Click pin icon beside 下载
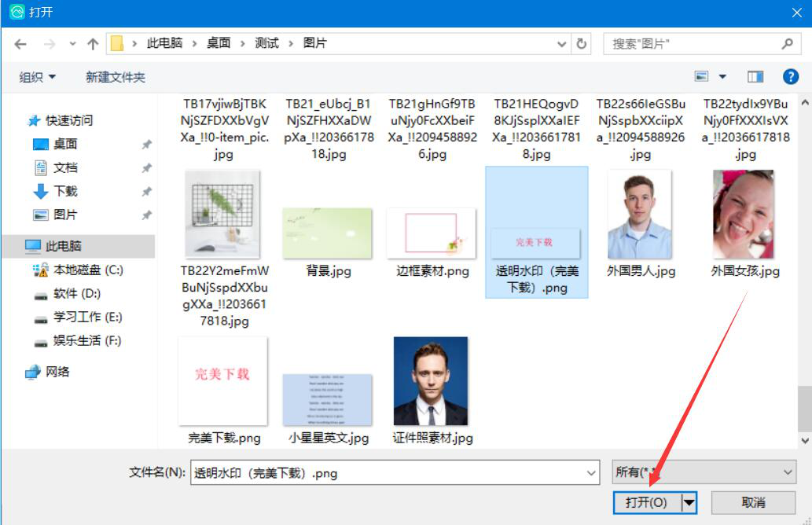 point(147,192)
